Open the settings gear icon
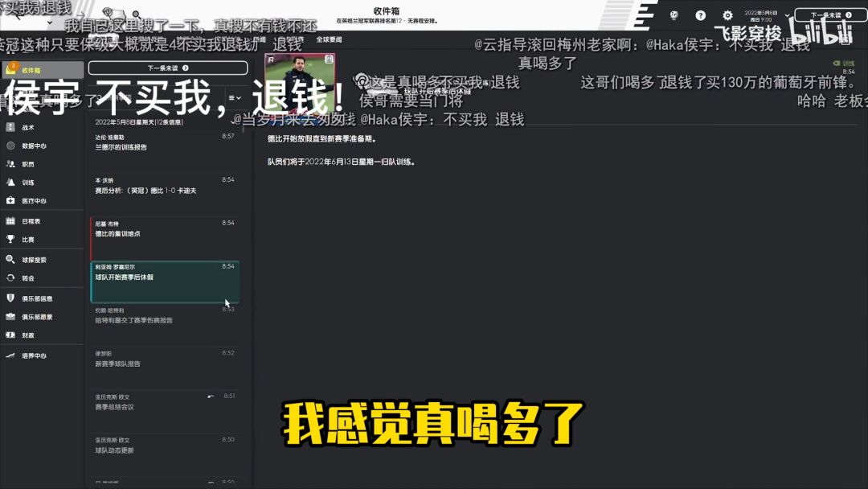The image size is (868, 489). click(x=727, y=15)
